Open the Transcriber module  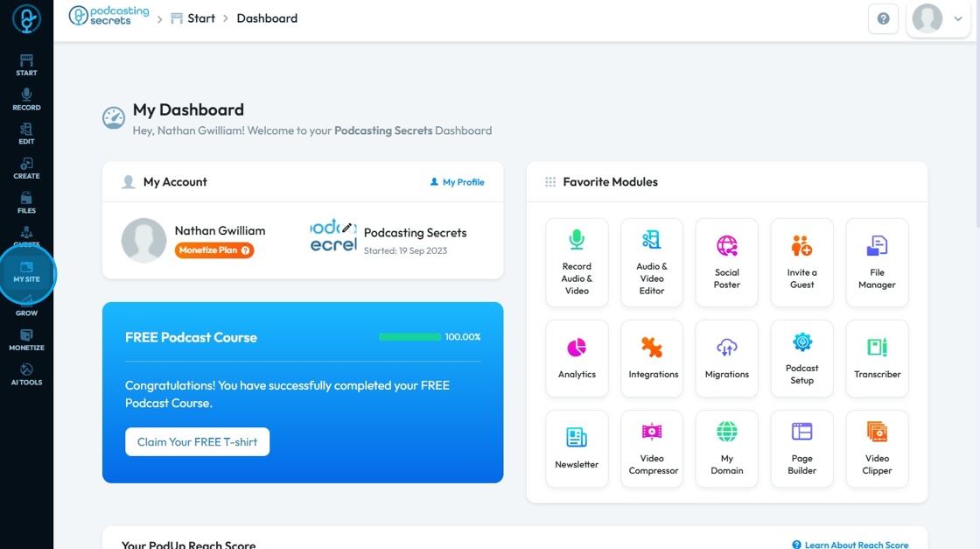(877, 358)
